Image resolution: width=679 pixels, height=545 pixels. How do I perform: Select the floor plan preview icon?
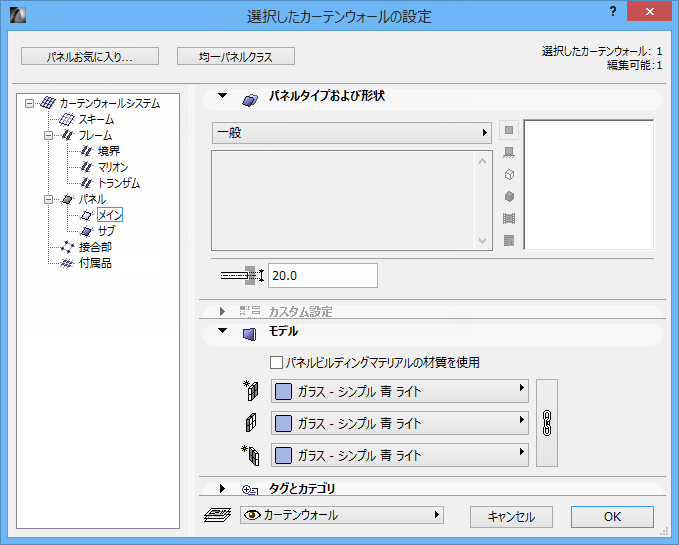509,152
